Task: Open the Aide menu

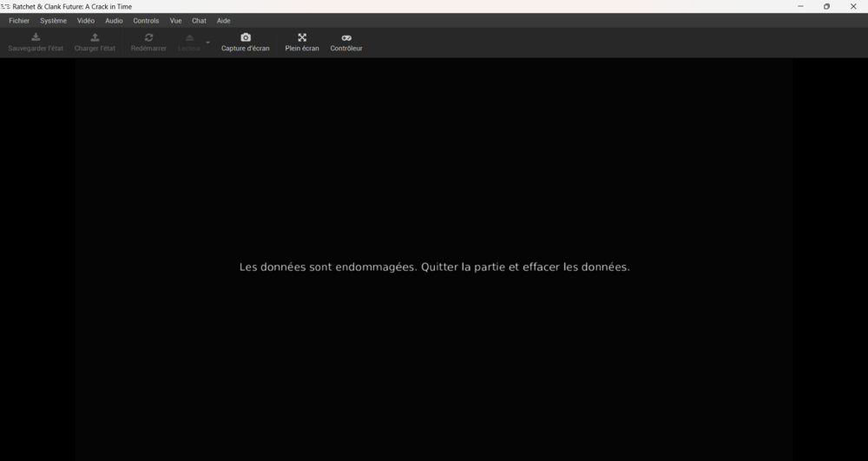Action: 223,20
